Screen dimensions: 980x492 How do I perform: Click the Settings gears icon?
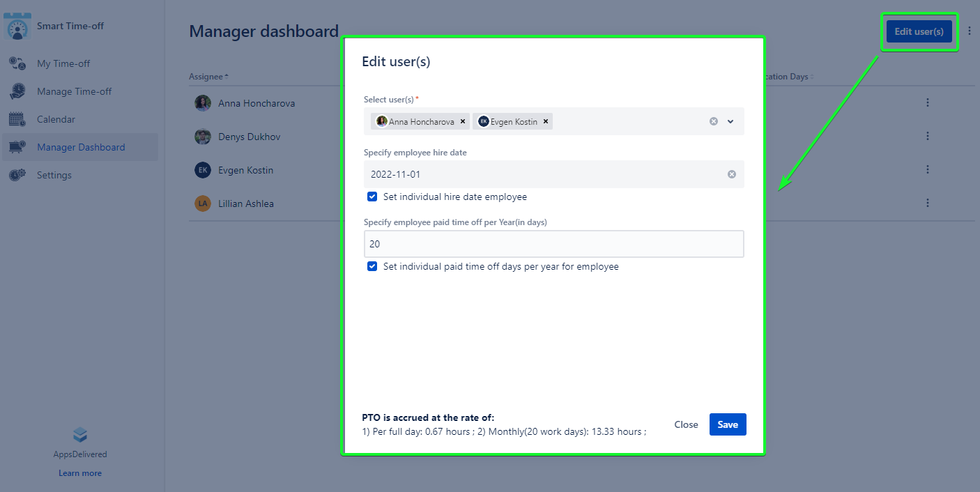click(17, 175)
